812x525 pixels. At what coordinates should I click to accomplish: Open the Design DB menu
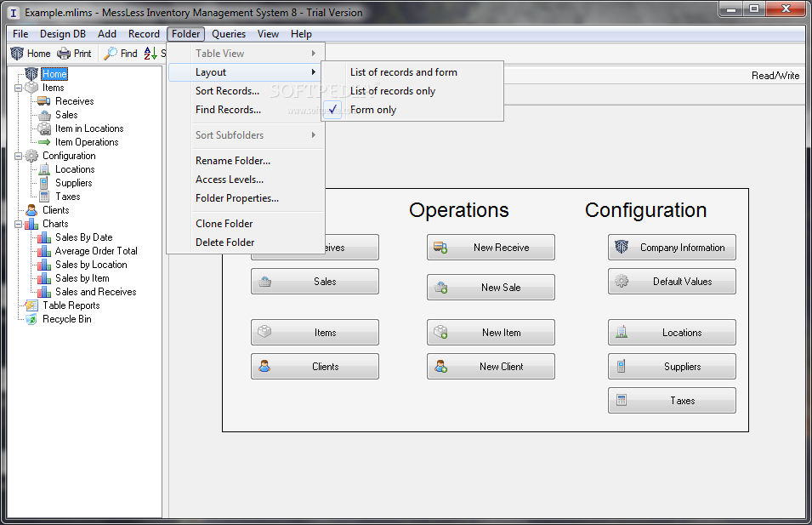point(63,34)
